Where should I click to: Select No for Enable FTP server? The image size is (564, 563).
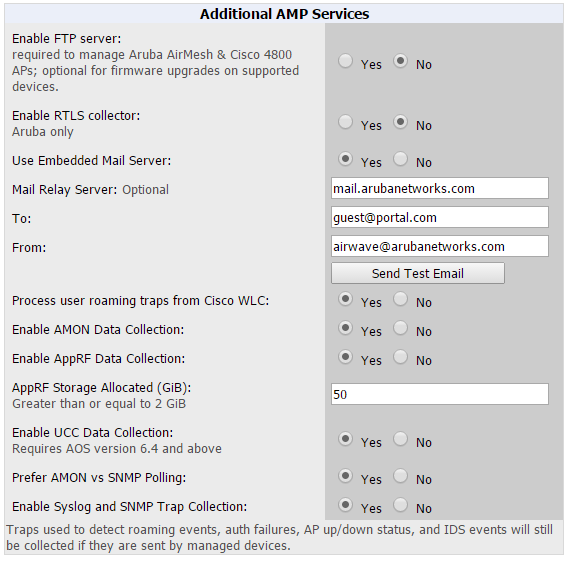pyautogui.click(x=400, y=61)
